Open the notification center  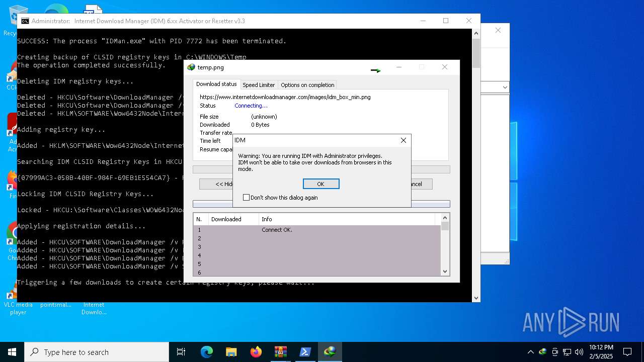pos(627,352)
